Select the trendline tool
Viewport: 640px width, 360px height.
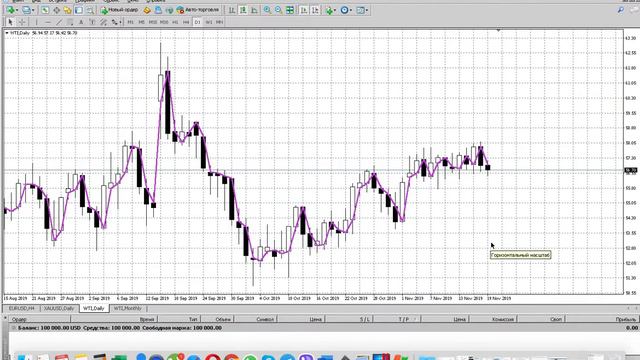(59, 22)
